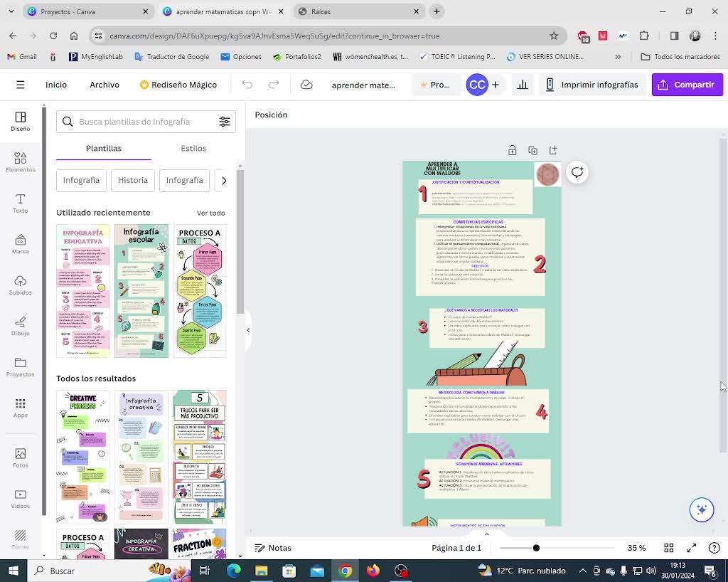Redo the last action
The width and height of the screenshot is (728, 582).
coord(274,85)
